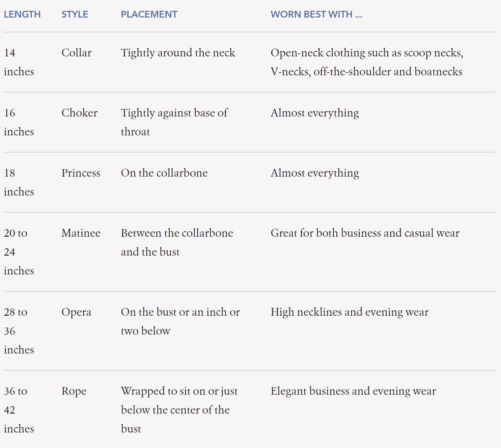This screenshot has width=501, height=448.
Task: Click the PLACEMENT column header
Action: pos(149,15)
